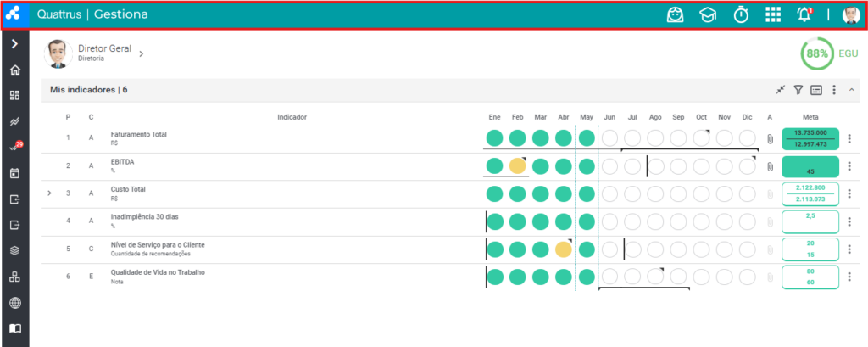Open the filter icon in indicators header
Viewport: 868px width, 347px height.
pos(798,90)
